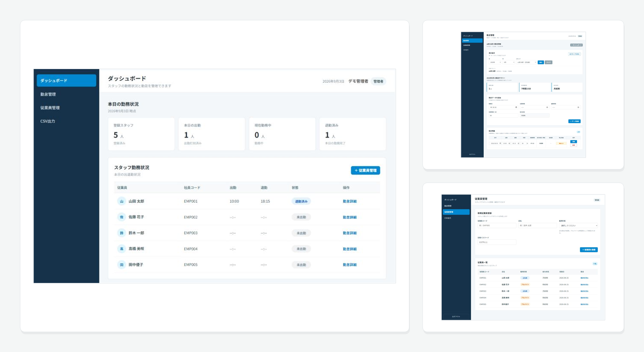Click 勤怠を見る for EMP005 in the employee list
644x352 pixels.
(584, 304)
